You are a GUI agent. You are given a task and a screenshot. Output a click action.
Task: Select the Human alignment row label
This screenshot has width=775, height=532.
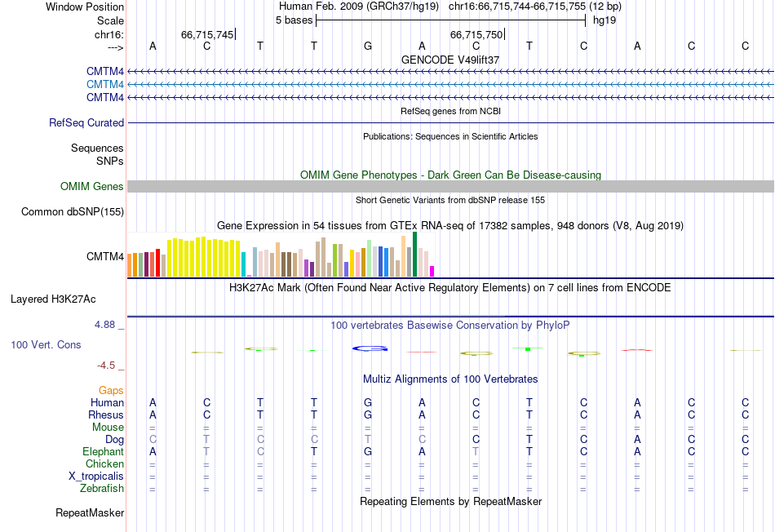tap(107, 403)
